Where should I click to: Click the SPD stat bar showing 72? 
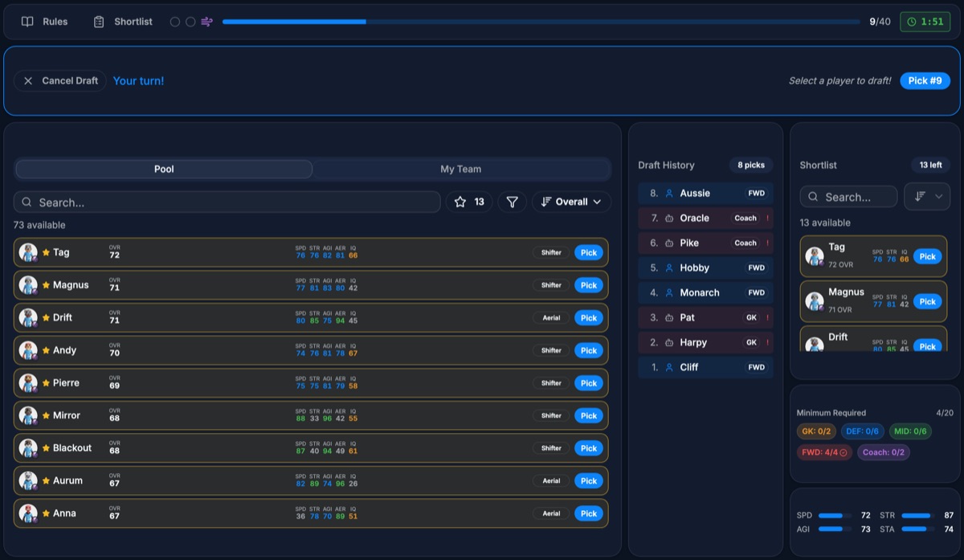[x=835, y=515]
